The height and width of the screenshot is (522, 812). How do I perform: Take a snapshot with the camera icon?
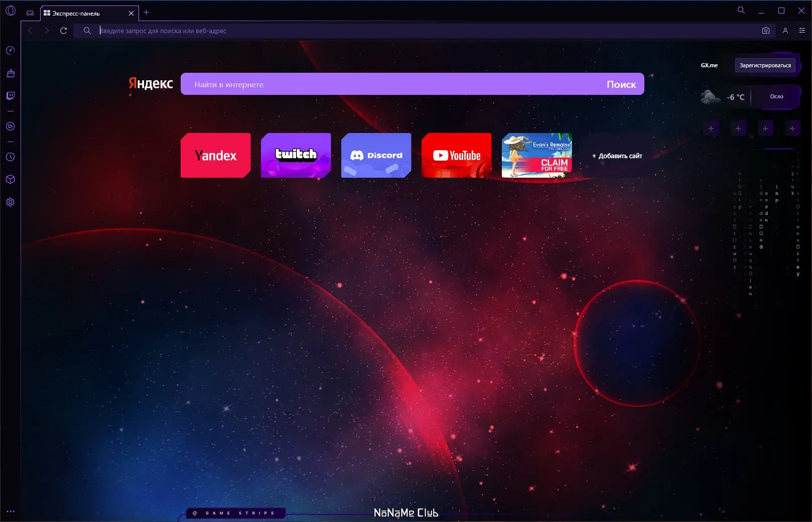765,31
